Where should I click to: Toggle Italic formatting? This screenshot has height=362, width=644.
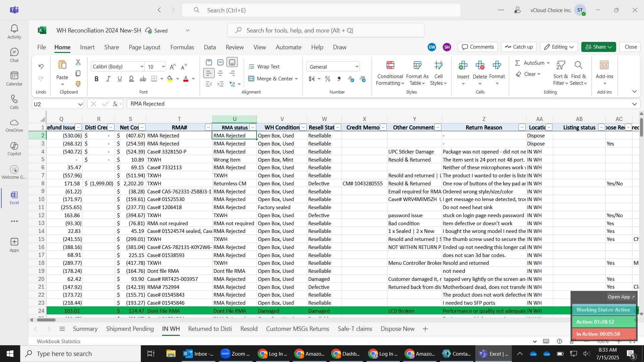108,79
